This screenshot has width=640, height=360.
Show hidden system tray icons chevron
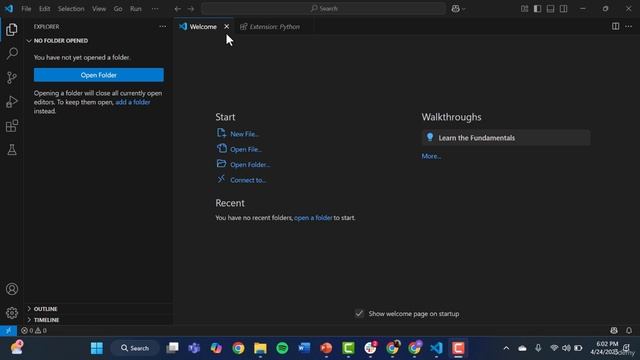click(506, 348)
